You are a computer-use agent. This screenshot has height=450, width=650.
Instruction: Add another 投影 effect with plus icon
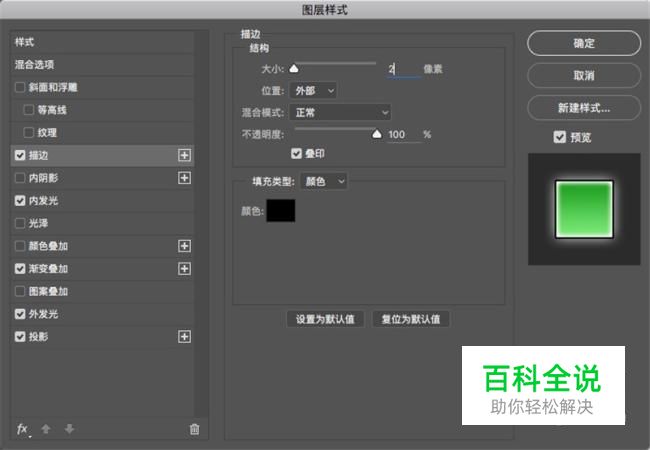[184, 337]
